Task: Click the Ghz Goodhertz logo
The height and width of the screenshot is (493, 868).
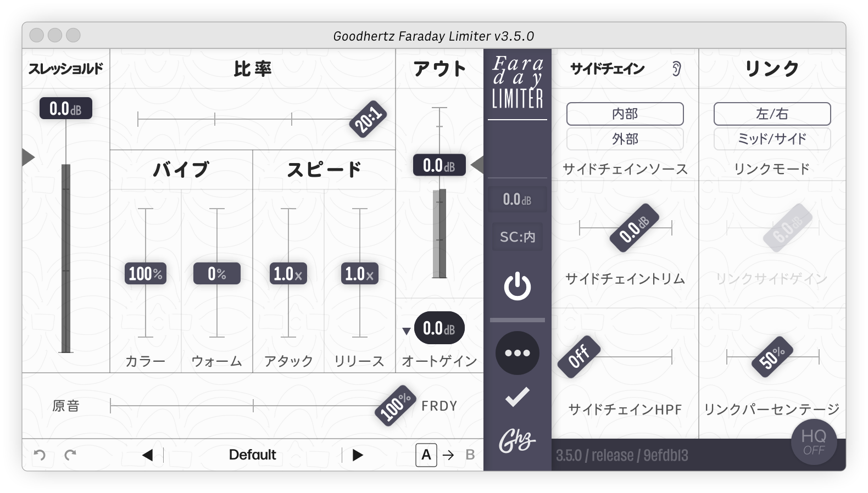Action: click(517, 440)
